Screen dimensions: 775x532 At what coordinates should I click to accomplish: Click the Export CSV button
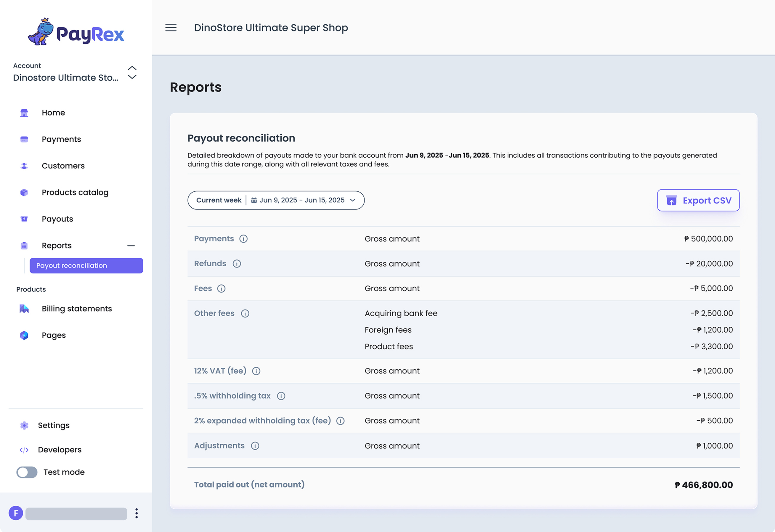tap(698, 201)
